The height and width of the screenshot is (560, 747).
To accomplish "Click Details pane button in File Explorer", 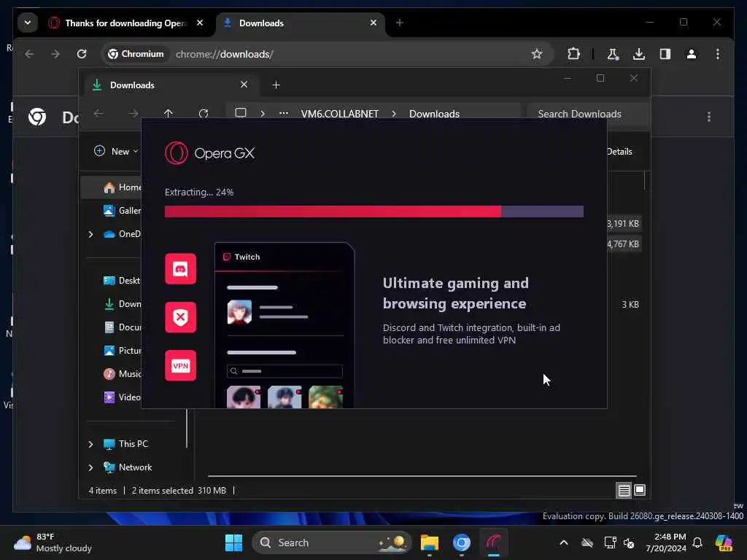I will [x=619, y=152].
